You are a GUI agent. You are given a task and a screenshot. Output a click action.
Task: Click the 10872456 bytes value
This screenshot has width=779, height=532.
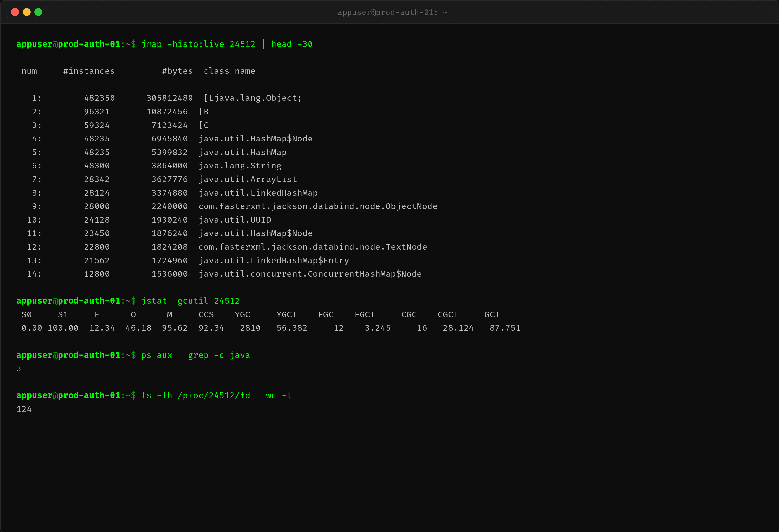(167, 112)
